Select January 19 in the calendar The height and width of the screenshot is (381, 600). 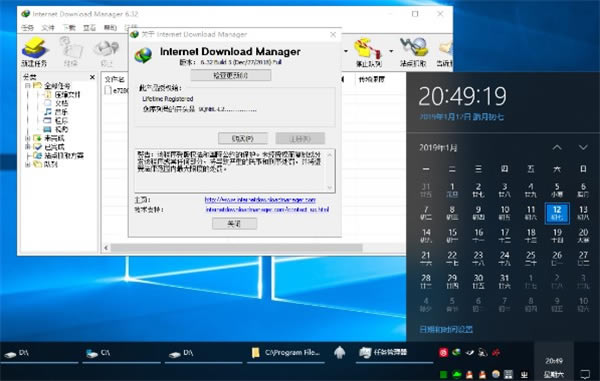pyautogui.click(x=557, y=236)
